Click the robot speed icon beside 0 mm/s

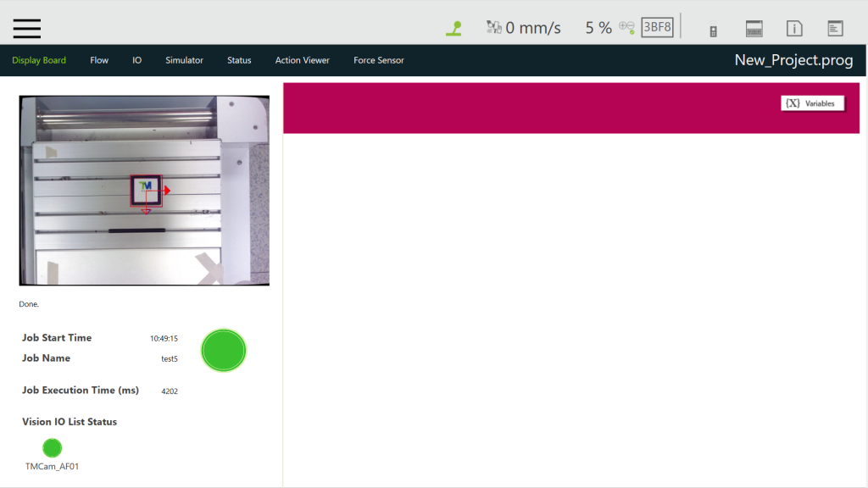[x=493, y=28]
